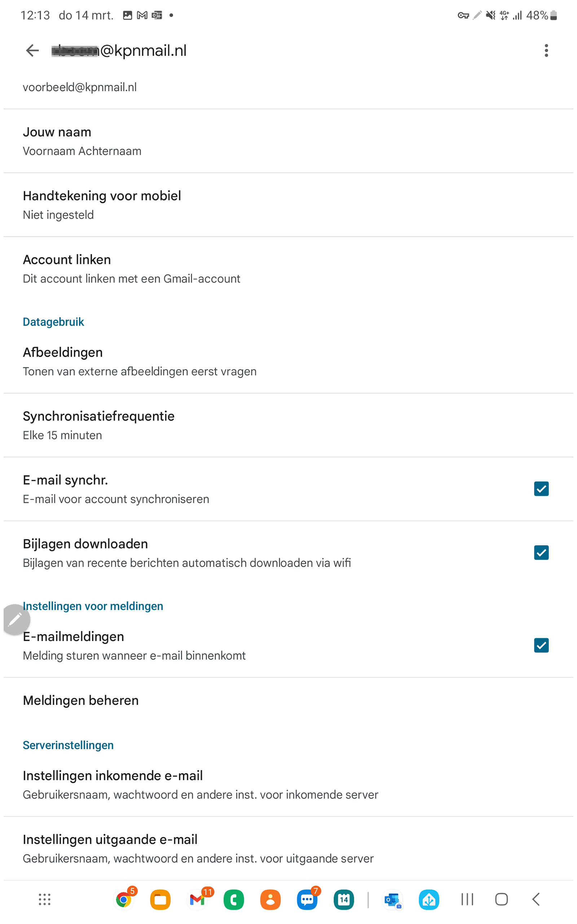Open the Samsung Calendar app
The image size is (577, 924).
click(343, 899)
